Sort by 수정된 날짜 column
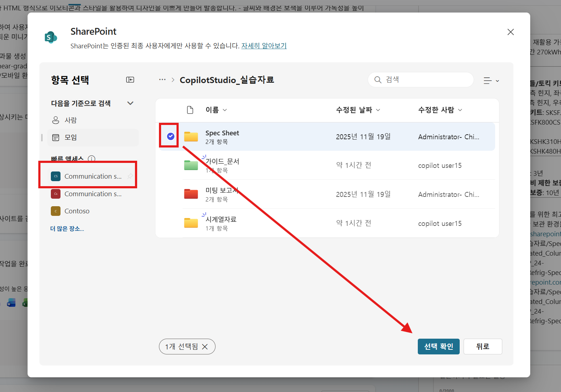The image size is (561, 392). coord(358,110)
